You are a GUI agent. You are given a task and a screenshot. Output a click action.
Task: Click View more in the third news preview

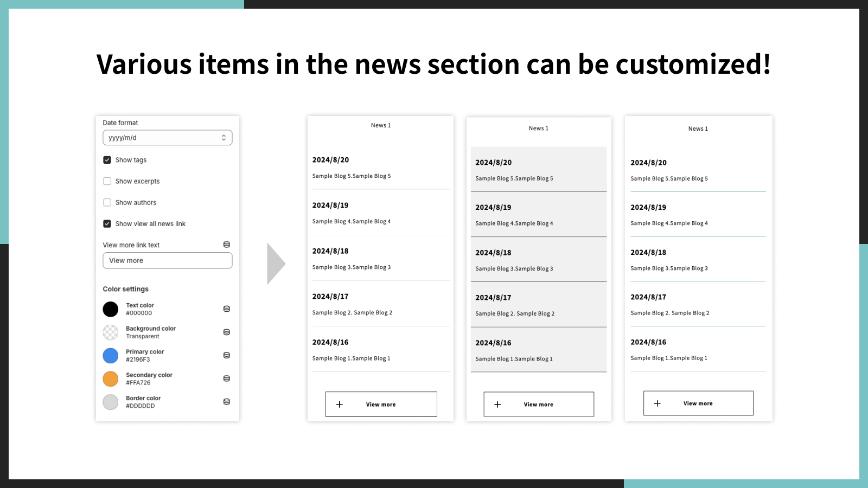coord(698,403)
